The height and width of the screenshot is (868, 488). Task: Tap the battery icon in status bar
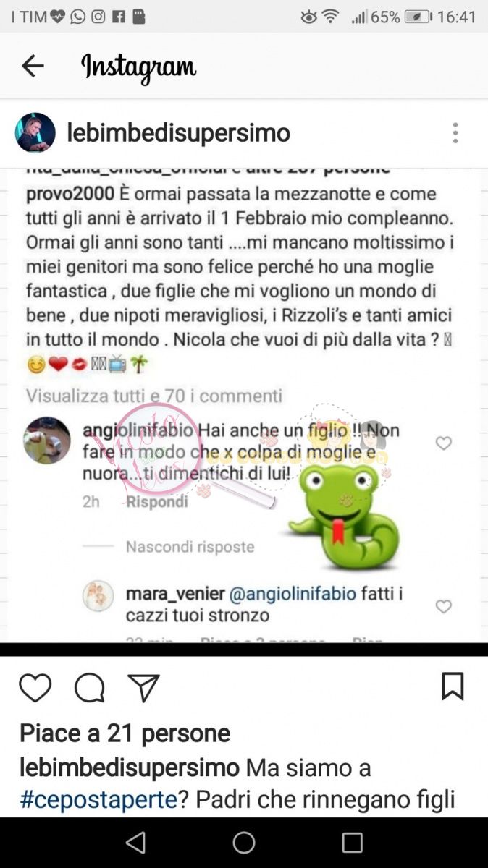click(418, 17)
